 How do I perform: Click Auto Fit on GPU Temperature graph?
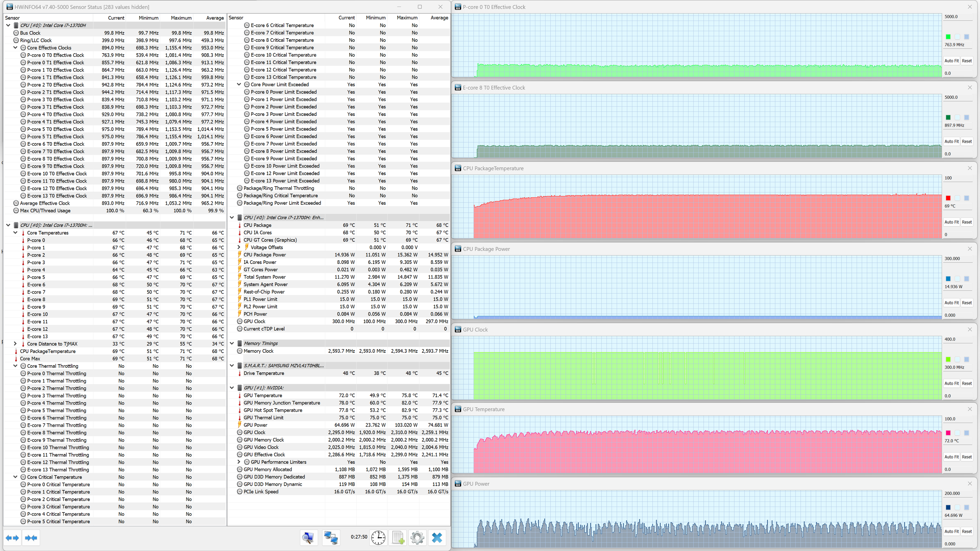pos(951,457)
